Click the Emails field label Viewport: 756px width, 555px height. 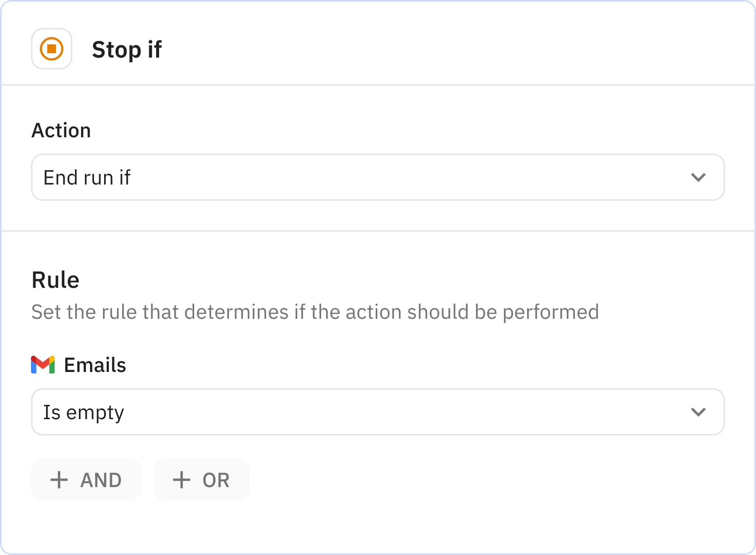[95, 365]
